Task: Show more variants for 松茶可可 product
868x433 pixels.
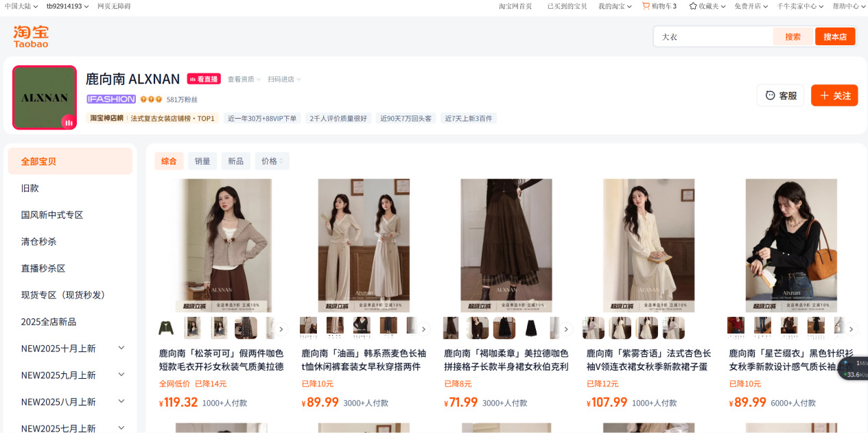Action: click(281, 329)
